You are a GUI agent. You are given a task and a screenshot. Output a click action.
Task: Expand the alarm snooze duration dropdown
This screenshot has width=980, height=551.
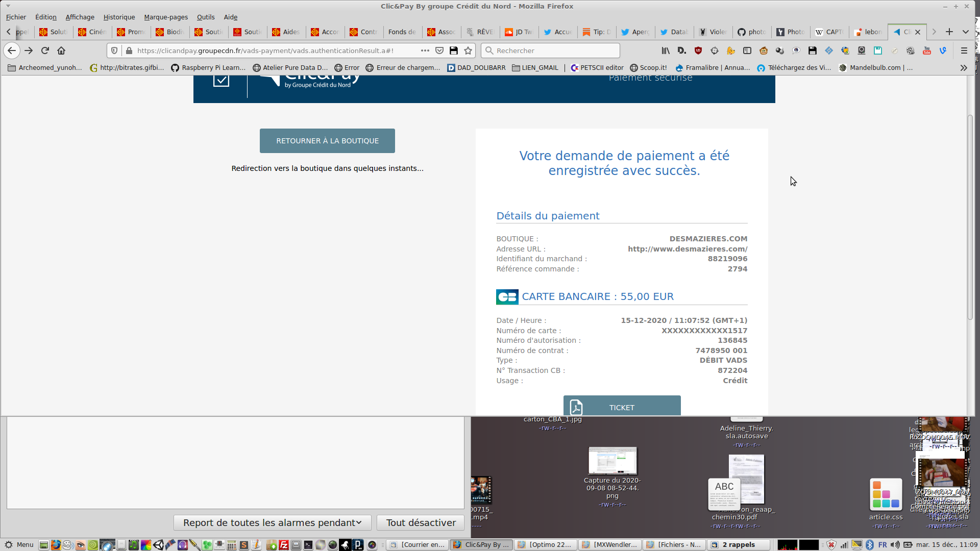click(272, 522)
